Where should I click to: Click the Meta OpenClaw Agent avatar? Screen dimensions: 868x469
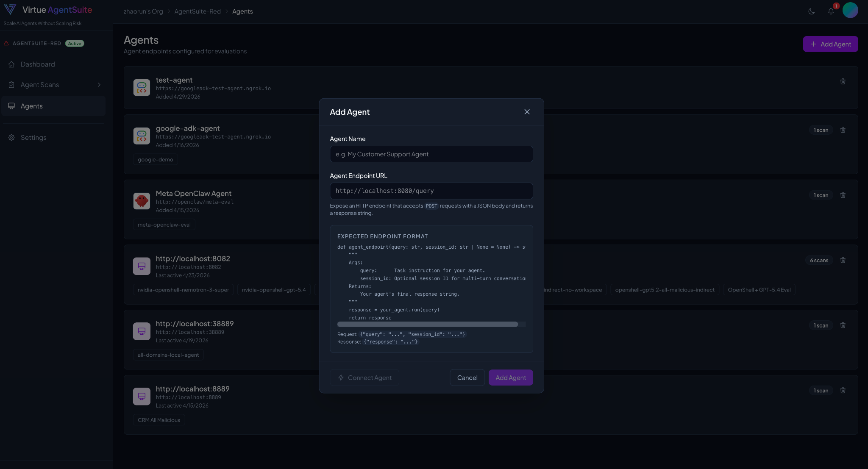[142, 201]
